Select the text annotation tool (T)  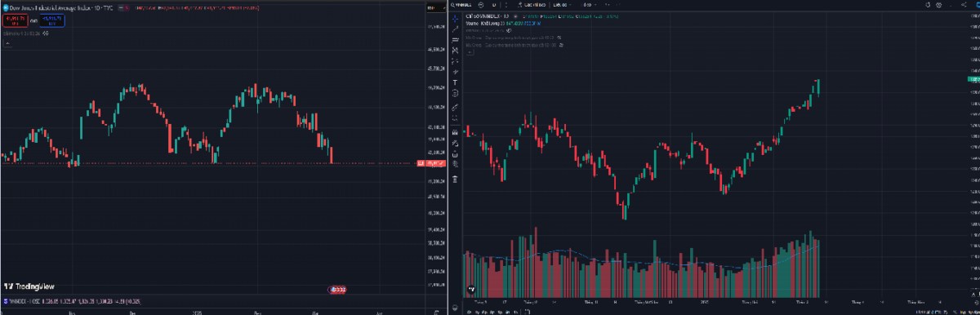[x=455, y=82]
